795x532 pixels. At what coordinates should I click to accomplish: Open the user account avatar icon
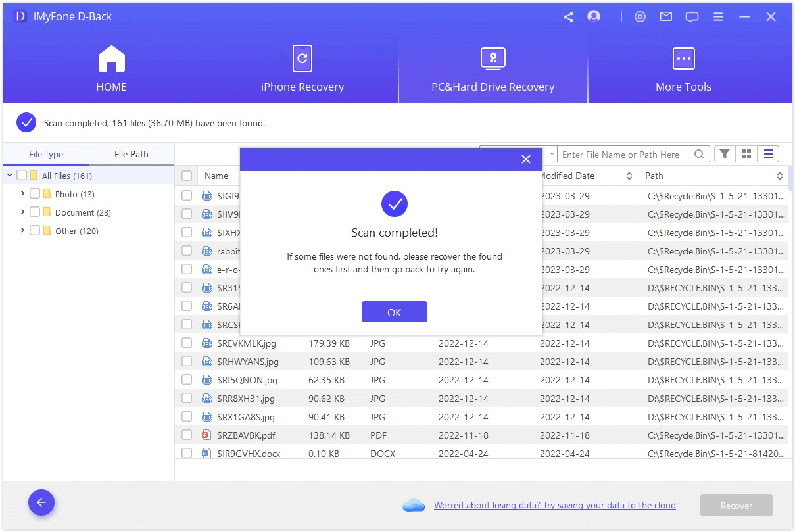tap(594, 16)
